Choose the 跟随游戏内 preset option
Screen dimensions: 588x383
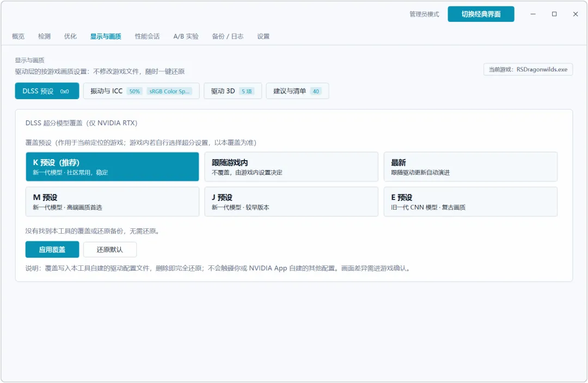291,167
